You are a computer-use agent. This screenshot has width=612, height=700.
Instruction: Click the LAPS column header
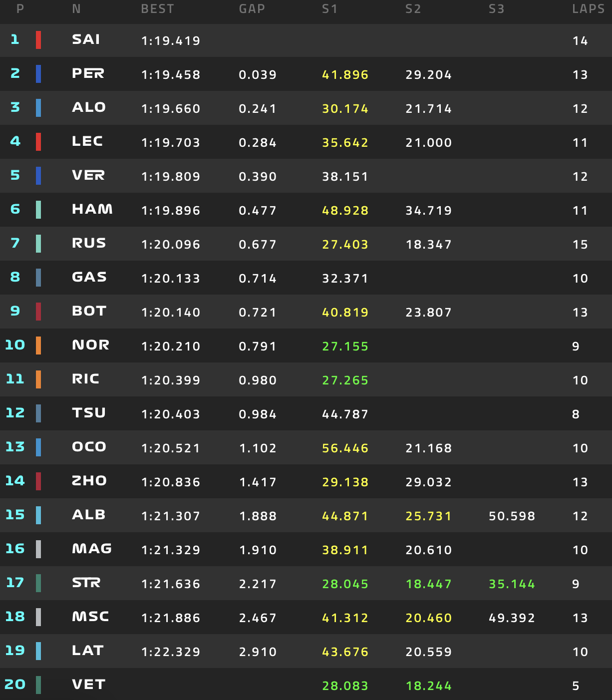pos(588,9)
